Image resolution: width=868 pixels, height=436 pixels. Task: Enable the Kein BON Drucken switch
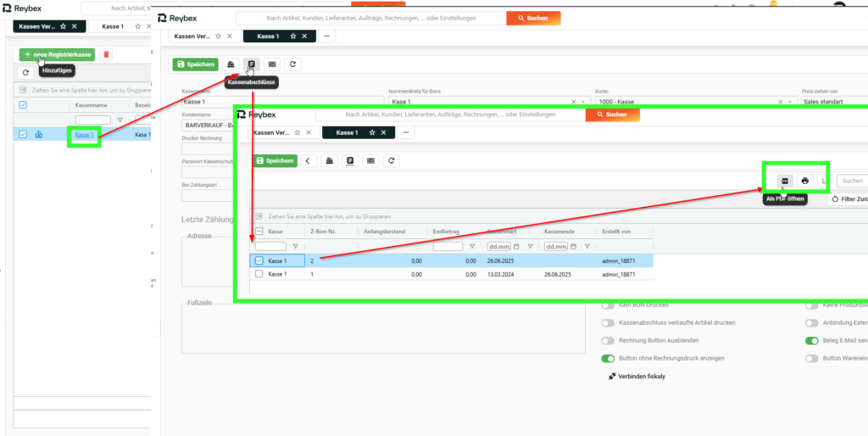[608, 305]
